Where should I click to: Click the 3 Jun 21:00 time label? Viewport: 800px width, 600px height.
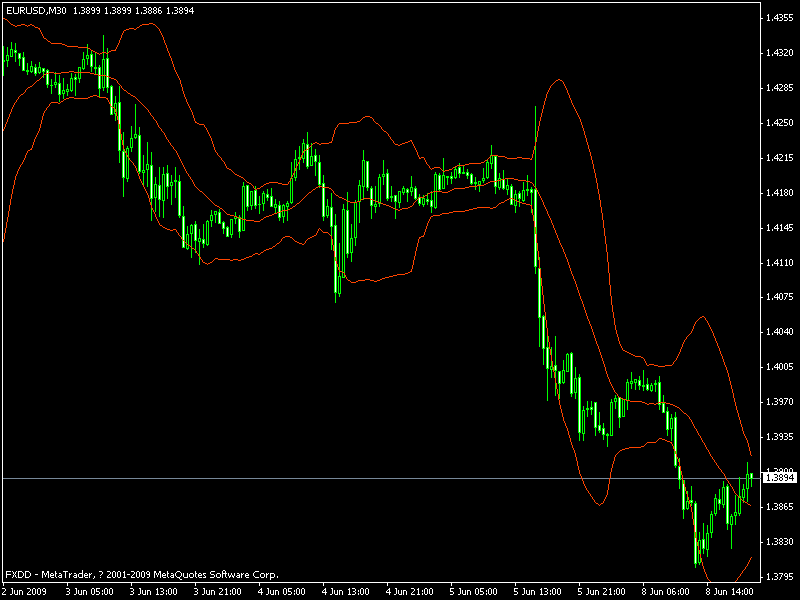click(x=218, y=592)
